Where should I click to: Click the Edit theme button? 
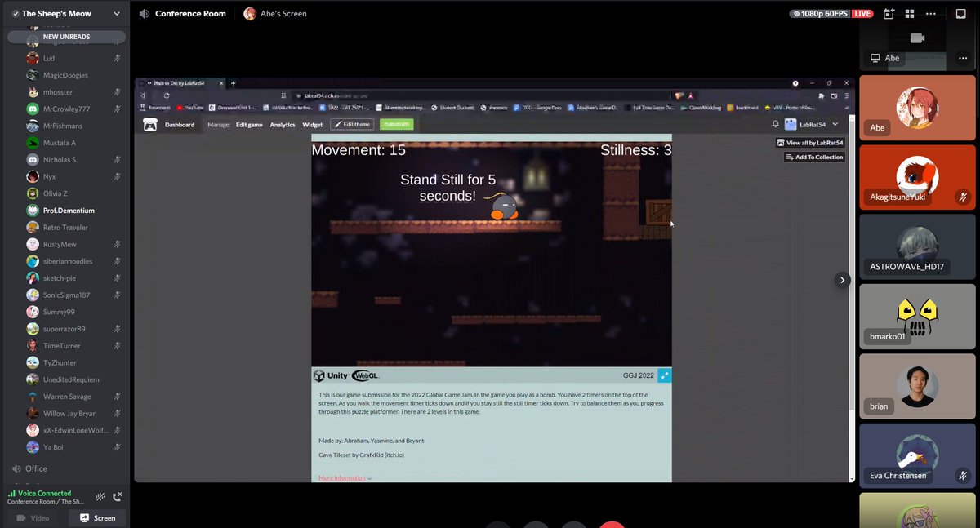(x=352, y=125)
